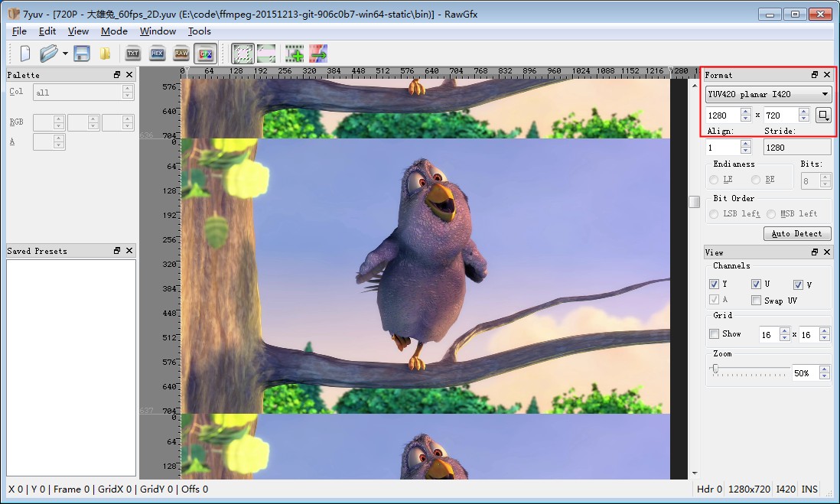The width and height of the screenshot is (840, 504).
Task: Click the I420 status bar entry
Action: (786, 489)
